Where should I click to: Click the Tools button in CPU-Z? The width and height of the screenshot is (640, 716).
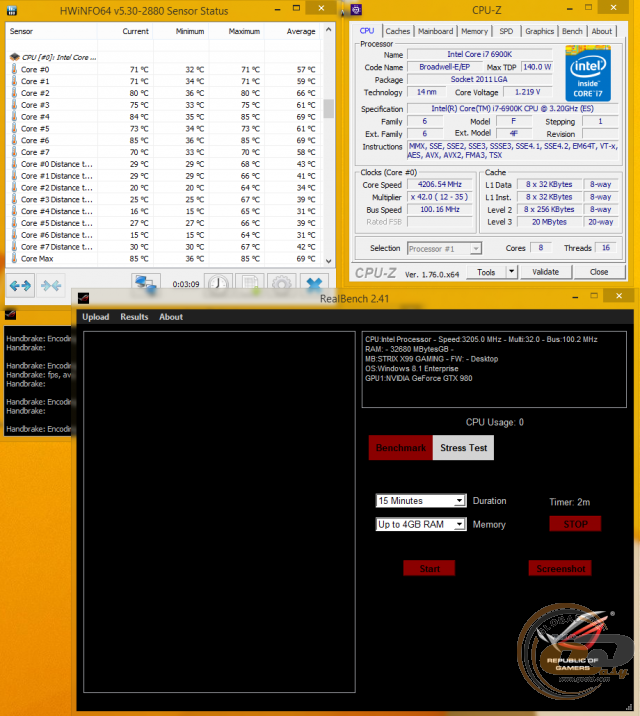(x=486, y=272)
